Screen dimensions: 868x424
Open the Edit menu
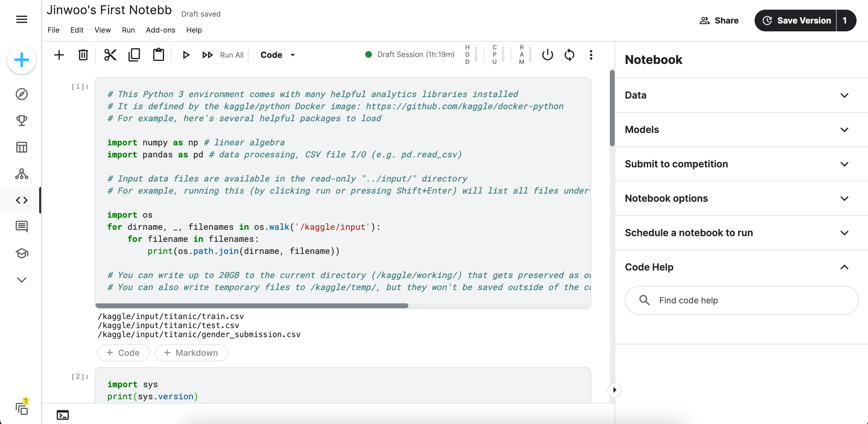coord(77,30)
